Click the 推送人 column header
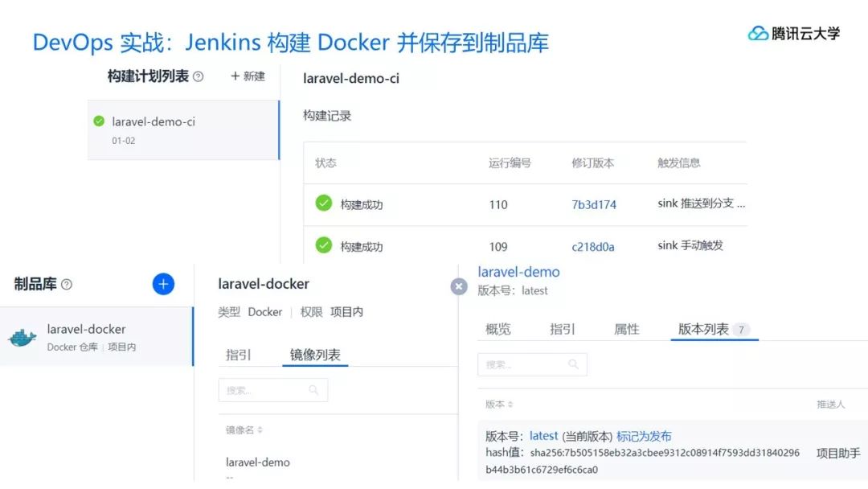Screen dimensions: 868x489 831,405
